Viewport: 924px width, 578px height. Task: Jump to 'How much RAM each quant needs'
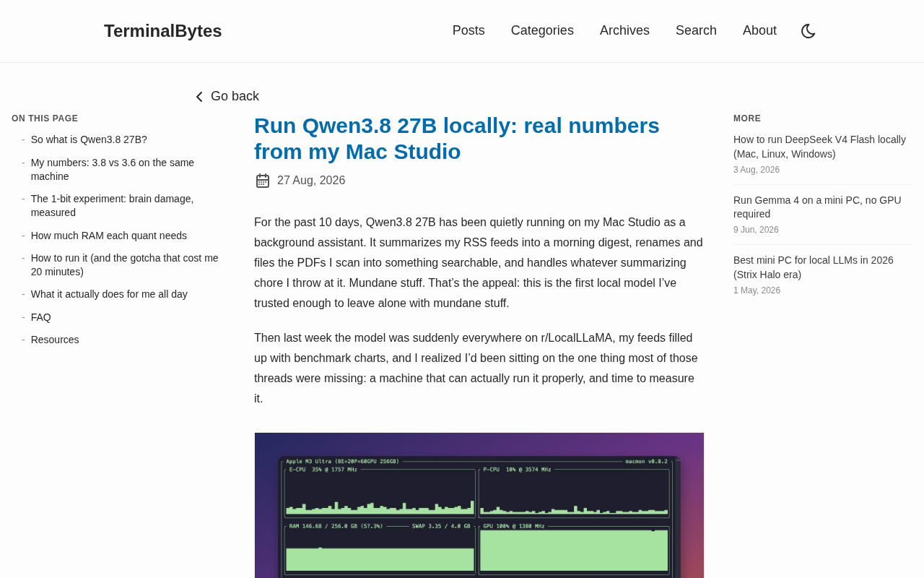point(109,236)
